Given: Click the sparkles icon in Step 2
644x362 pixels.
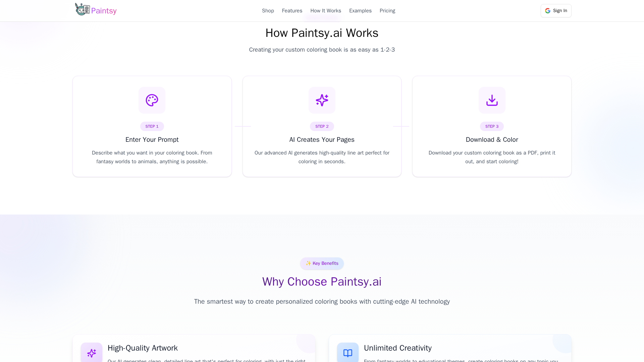Looking at the screenshot, I should (x=322, y=100).
